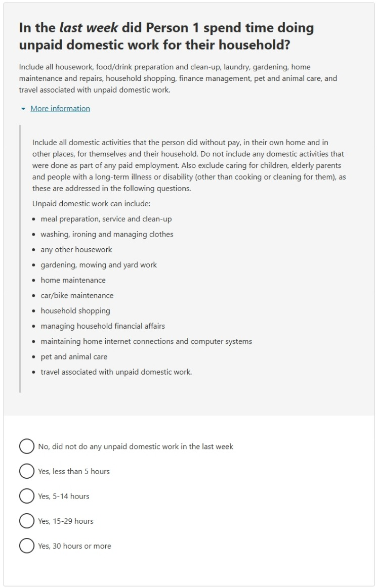
Task: Collapse the More information section
Action: pyautogui.click(x=60, y=108)
